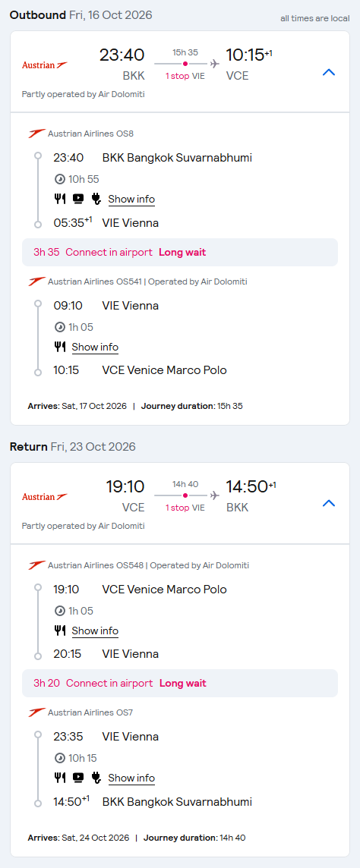Click the meal icon on OS8 flight
This screenshot has width=360, height=868.
60,199
